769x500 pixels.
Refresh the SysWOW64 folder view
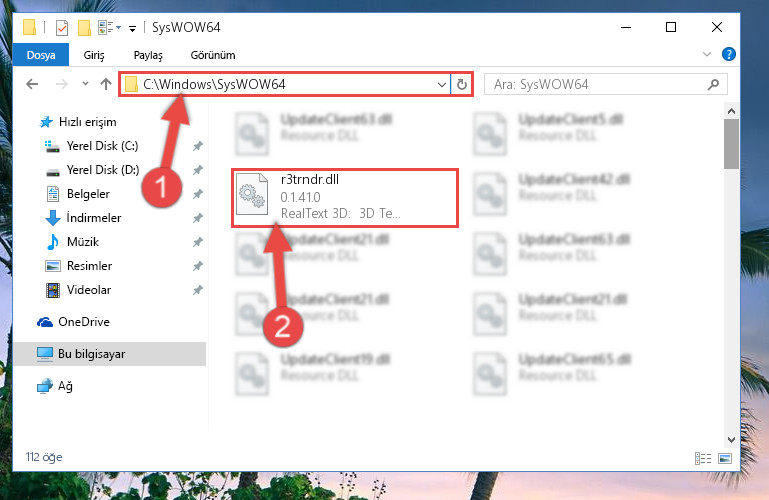[461, 84]
